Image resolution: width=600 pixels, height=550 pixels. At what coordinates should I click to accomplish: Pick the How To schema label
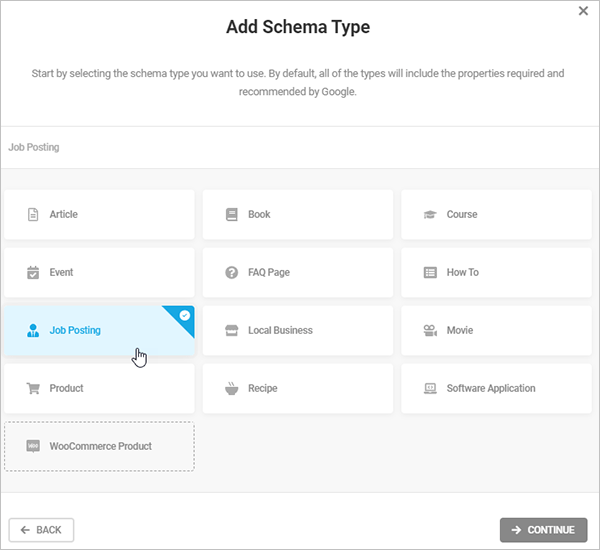tap(463, 273)
